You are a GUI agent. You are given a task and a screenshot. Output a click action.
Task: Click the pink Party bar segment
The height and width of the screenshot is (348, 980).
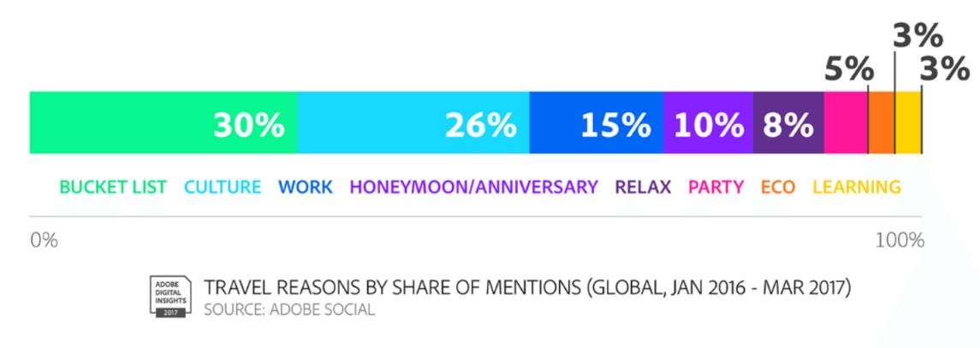(846, 122)
